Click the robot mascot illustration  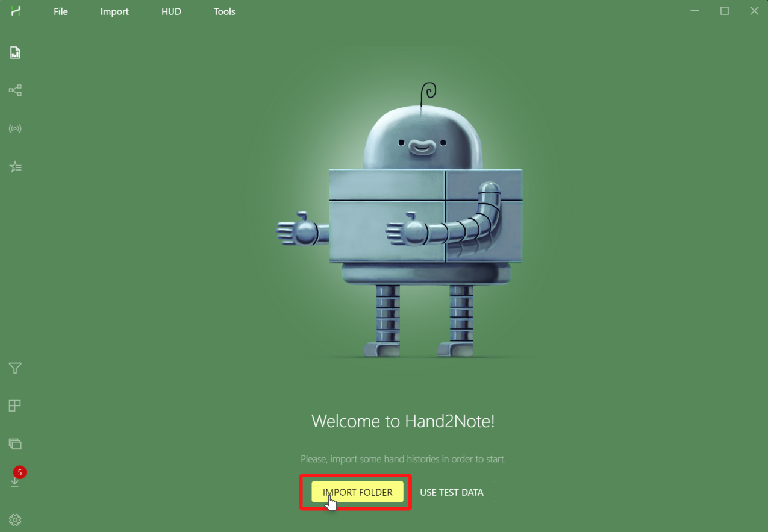399,220
